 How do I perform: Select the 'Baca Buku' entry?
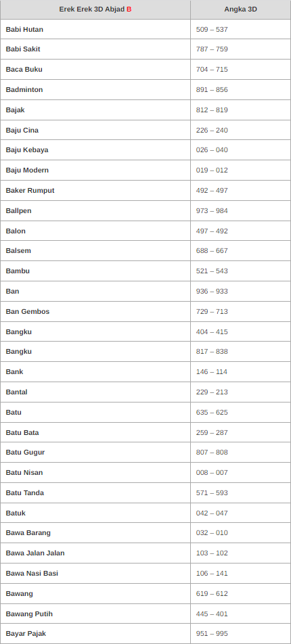tap(24, 70)
